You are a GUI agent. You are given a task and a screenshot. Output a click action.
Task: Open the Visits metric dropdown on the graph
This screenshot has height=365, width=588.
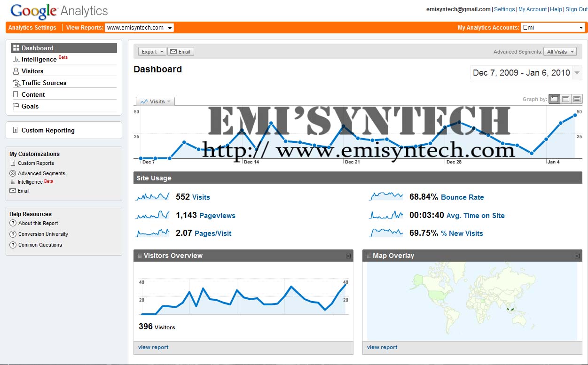coord(155,101)
